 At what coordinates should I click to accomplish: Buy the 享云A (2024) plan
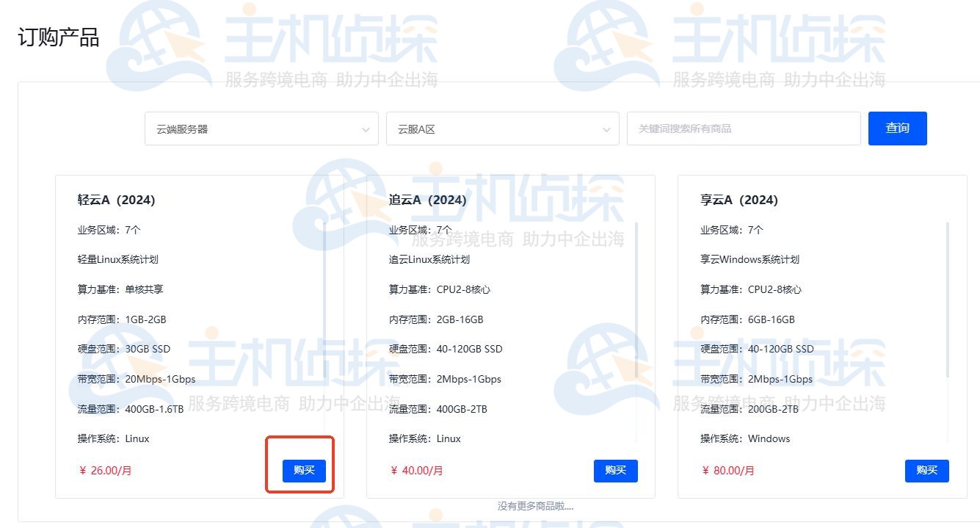click(x=927, y=471)
